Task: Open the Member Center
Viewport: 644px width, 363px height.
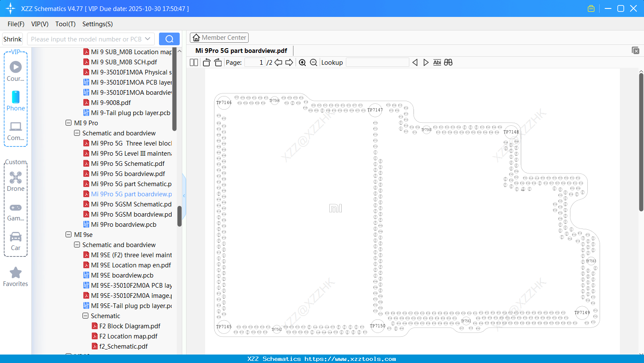Action: [x=219, y=38]
